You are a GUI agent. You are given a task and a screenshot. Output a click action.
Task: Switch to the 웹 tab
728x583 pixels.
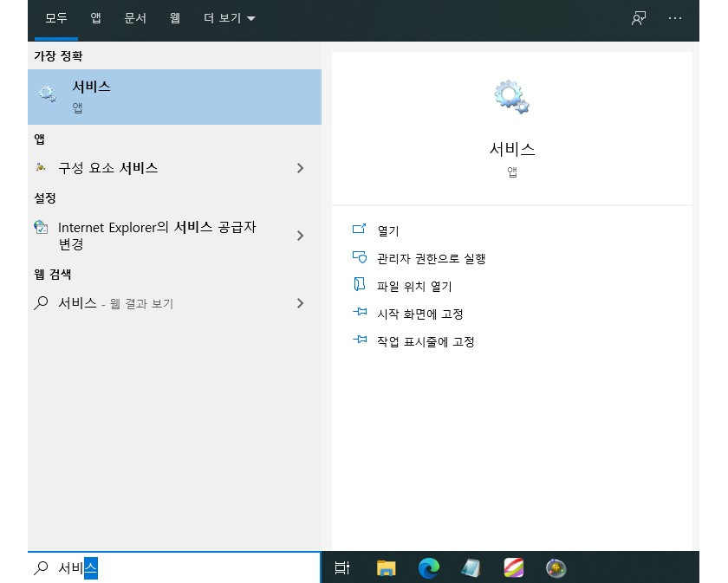[x=174, y=18]
